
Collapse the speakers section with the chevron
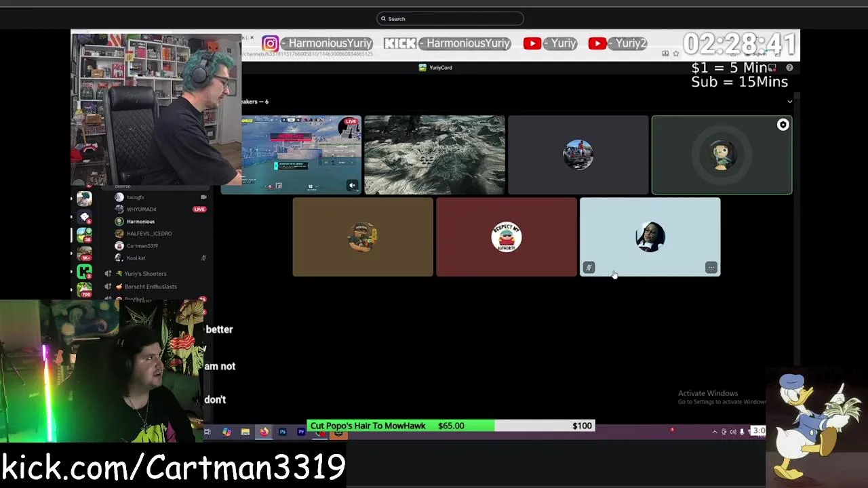click(x=789, y=102)
